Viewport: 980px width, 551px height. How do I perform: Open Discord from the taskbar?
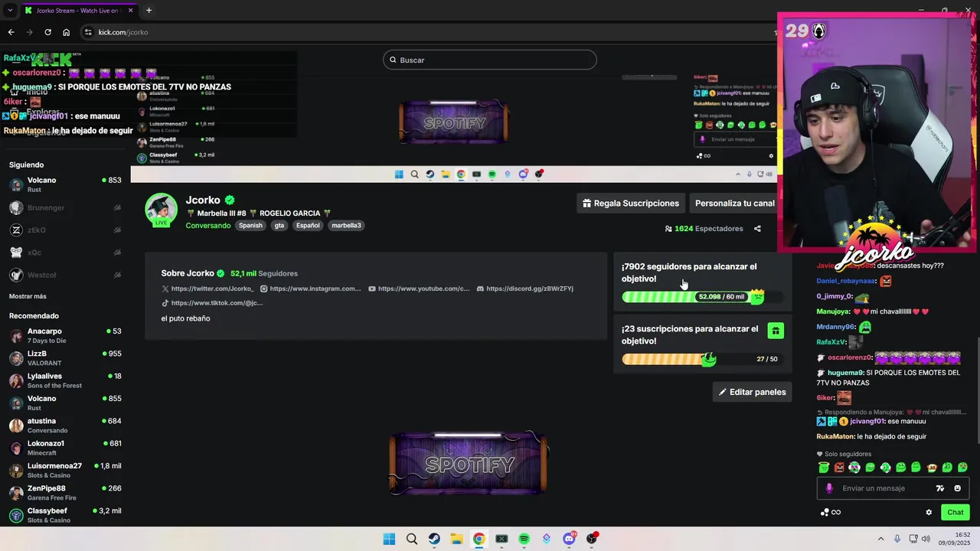(569, 539)
